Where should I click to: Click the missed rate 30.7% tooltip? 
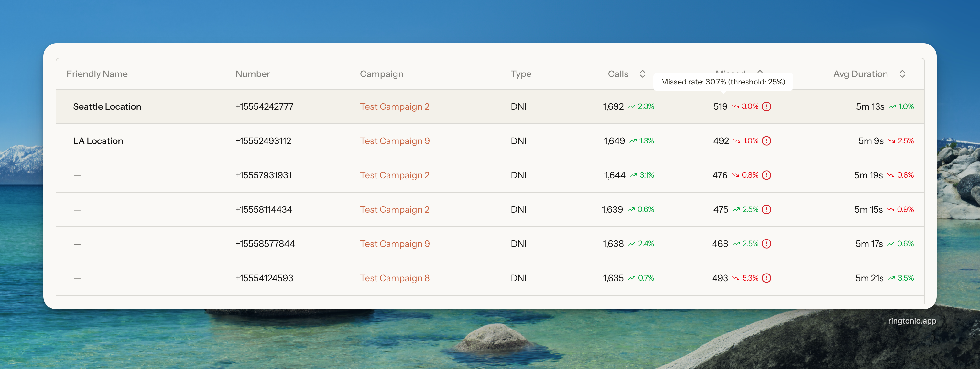[723, 82]
